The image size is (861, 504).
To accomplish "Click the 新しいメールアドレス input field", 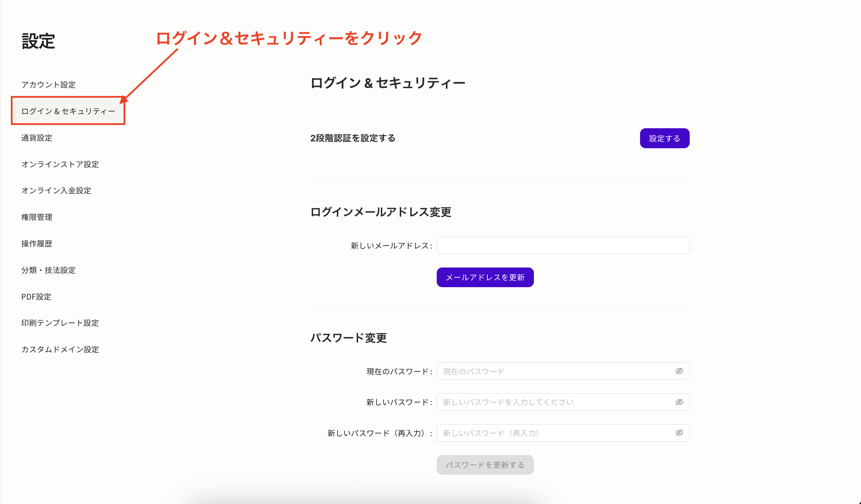I will tap(563, 245).
